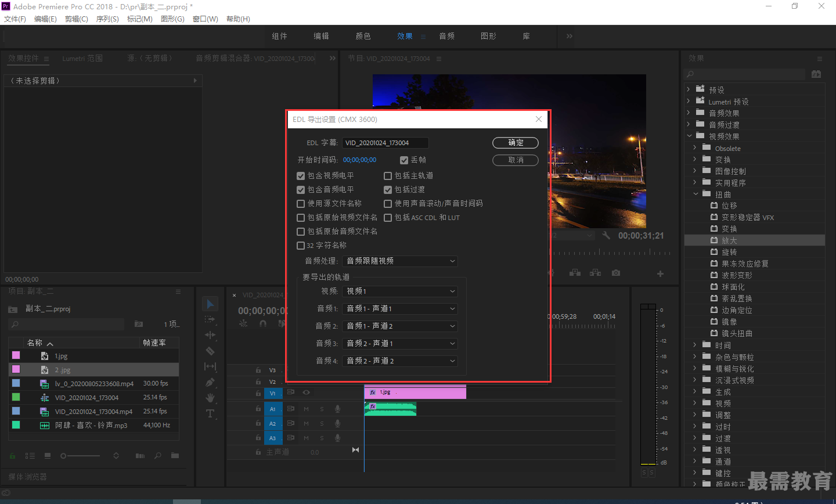836x504 pixels.
Task: Show more workspaces via double chevron
Action: coord(570,36)
